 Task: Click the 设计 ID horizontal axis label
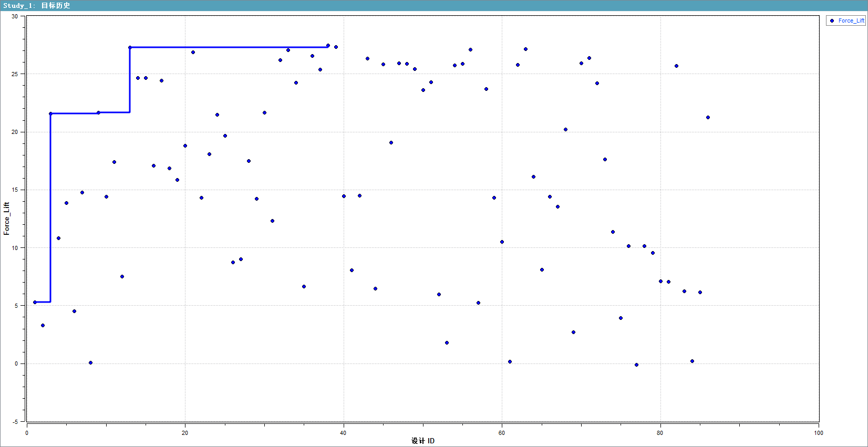point(423,441)
